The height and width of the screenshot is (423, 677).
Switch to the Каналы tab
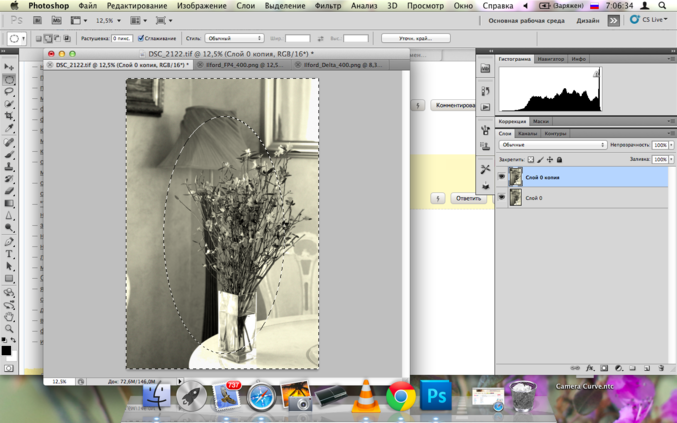pyautogui.click(x=528, y=133)
